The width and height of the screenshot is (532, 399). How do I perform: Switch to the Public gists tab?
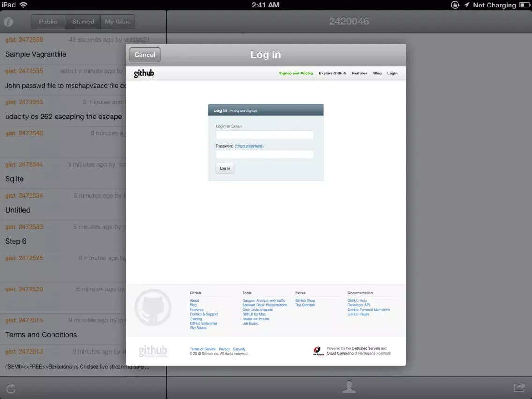pyautogui.click(x=48, y=22)
